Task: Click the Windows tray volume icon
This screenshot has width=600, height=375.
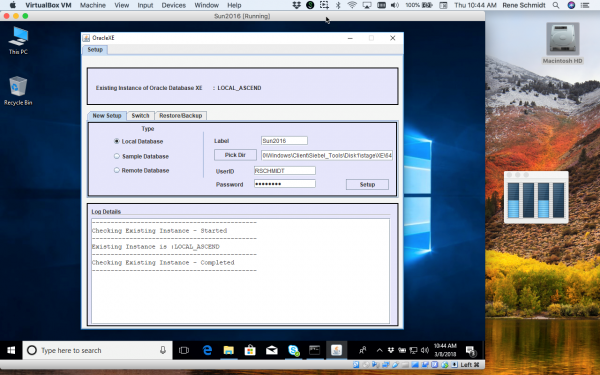Action: [x=425, y=350]
